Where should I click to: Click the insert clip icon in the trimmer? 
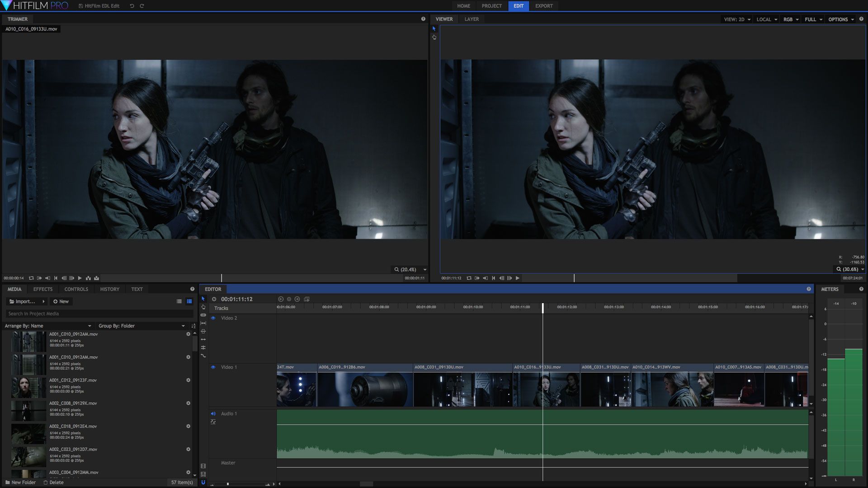point(88,278)
